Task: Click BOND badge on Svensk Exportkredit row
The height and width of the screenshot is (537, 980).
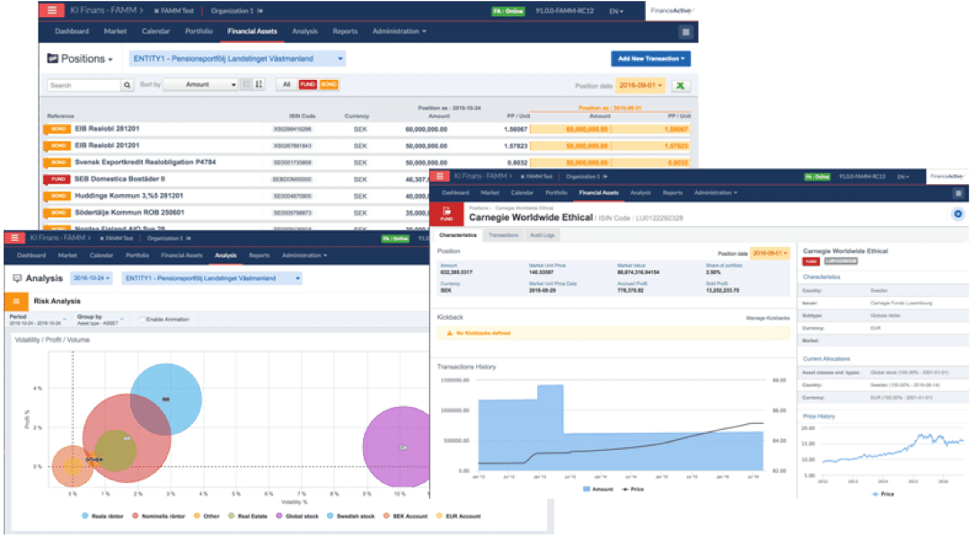Action: pyautogui.click(x=57, y=163)
